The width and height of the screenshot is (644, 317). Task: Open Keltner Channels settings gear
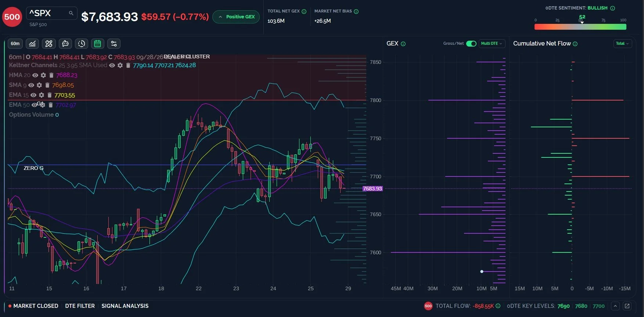click(120, 65)
